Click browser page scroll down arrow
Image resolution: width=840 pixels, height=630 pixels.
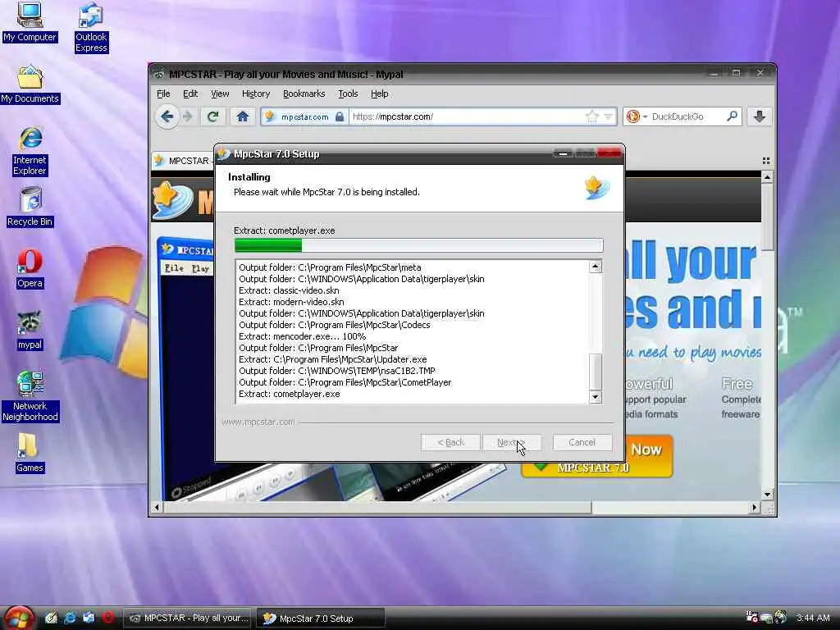(x=767, y=495)
